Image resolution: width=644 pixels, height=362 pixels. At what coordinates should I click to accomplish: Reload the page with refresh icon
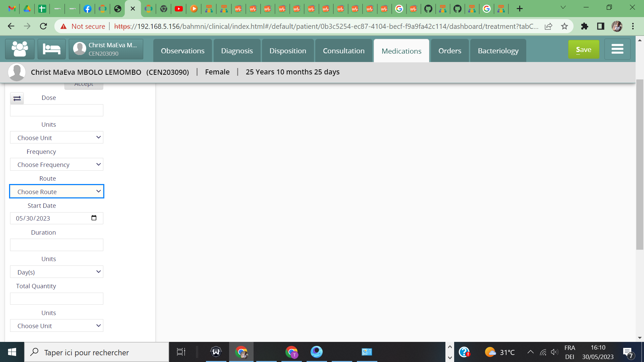(43, 26)
